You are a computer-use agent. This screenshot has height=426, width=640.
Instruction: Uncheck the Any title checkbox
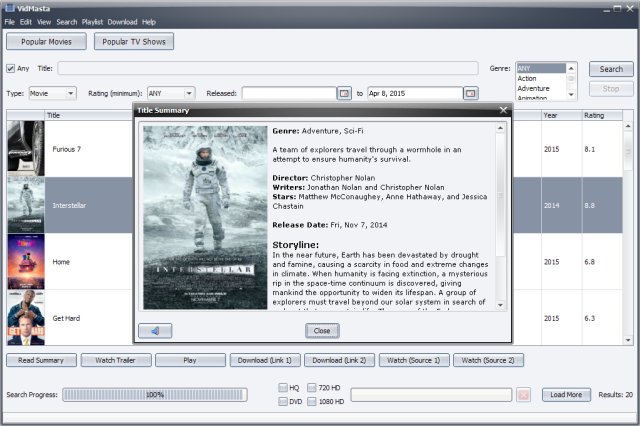tap(11, 69)
